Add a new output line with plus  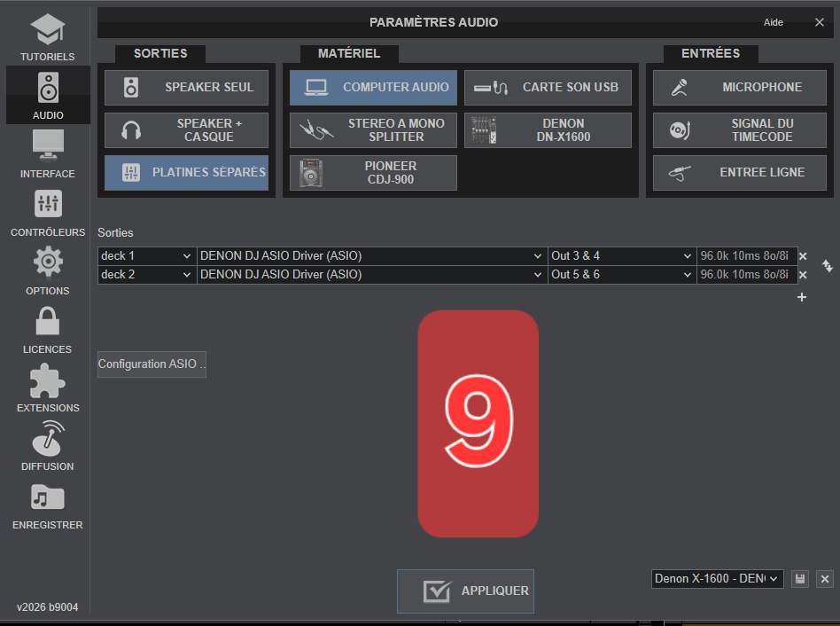[x=802, y=297]
